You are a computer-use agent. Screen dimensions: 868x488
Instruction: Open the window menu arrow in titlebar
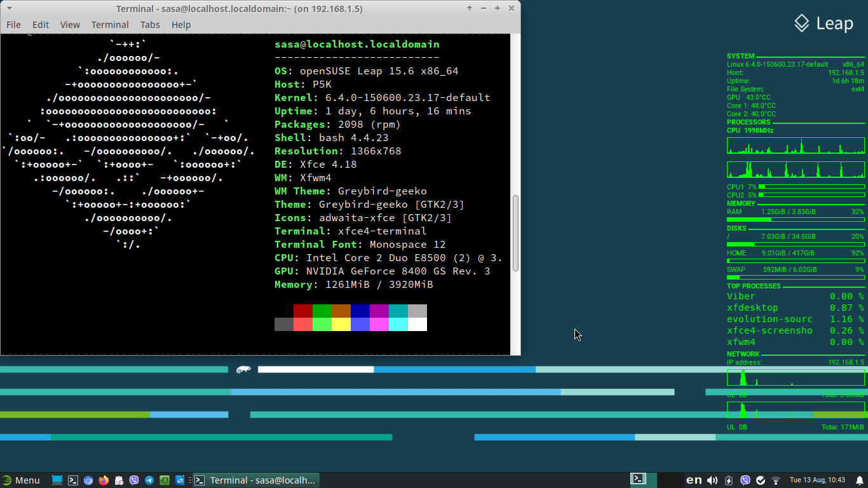tap(9, 8)
